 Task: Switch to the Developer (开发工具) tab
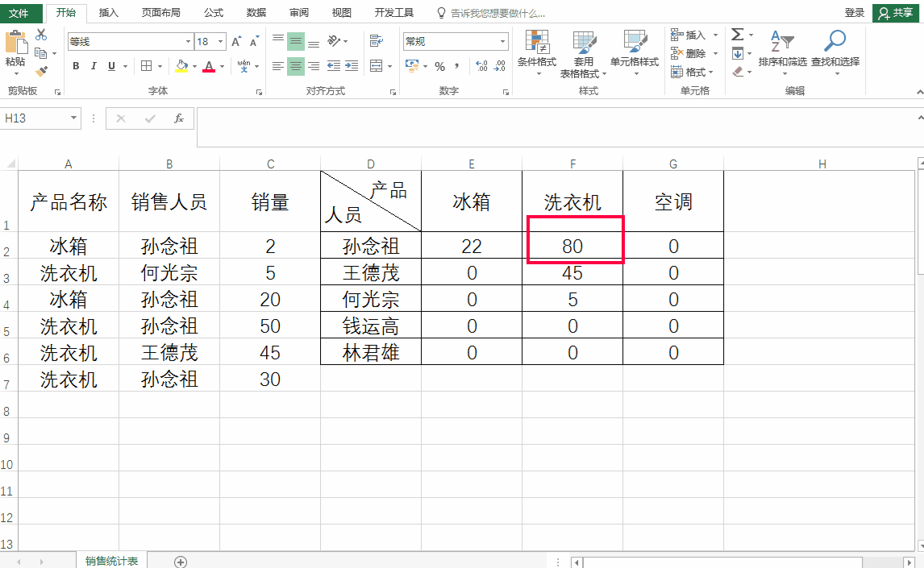393,12
